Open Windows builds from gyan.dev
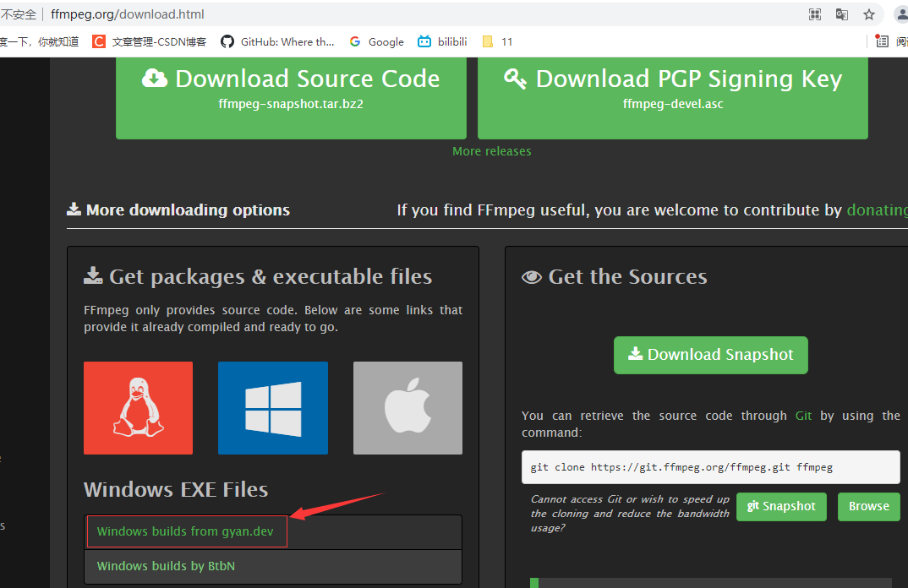The width and height of the screenshot is (908, 588). [x=186, y=531]
